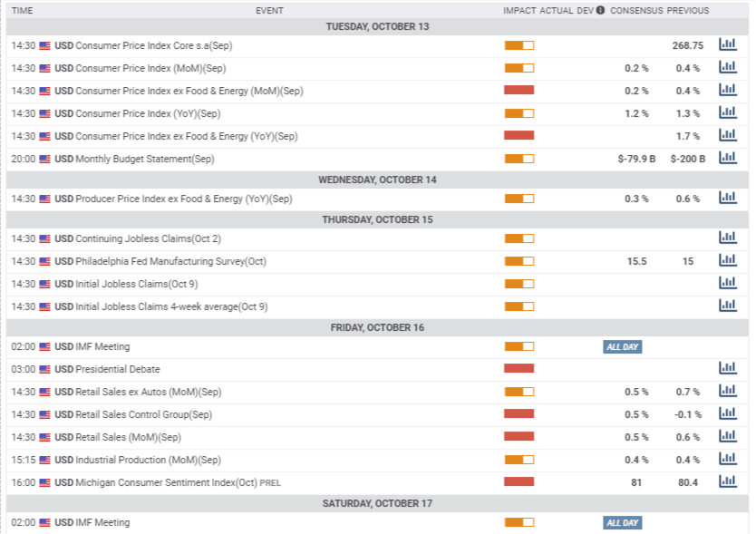Open chart for Consumer Price Index Core s.a
Image resolution: width=756 pixels, height=534 pixels.
(727, 44)
